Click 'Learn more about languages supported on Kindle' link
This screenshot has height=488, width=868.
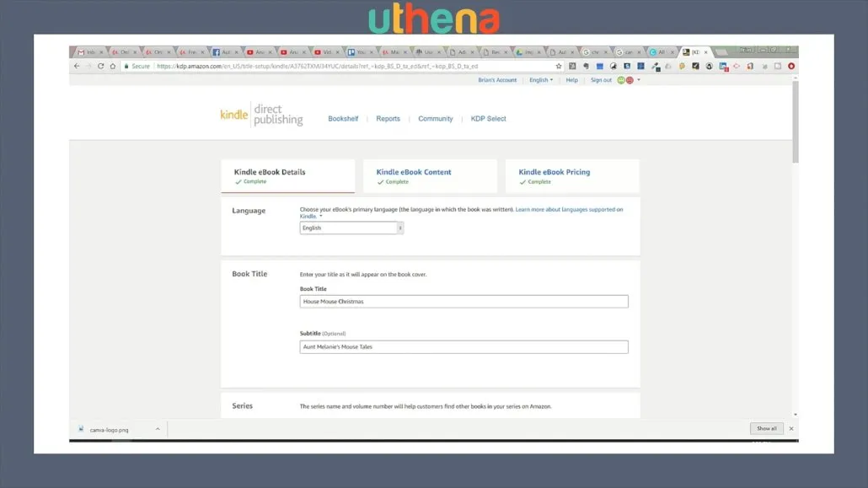click(x=569, y=209)
